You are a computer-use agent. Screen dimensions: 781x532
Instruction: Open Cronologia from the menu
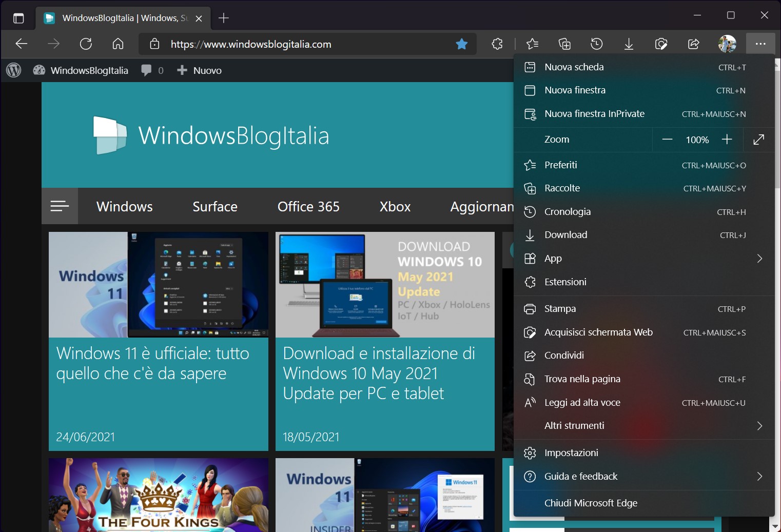click(644, 212)
